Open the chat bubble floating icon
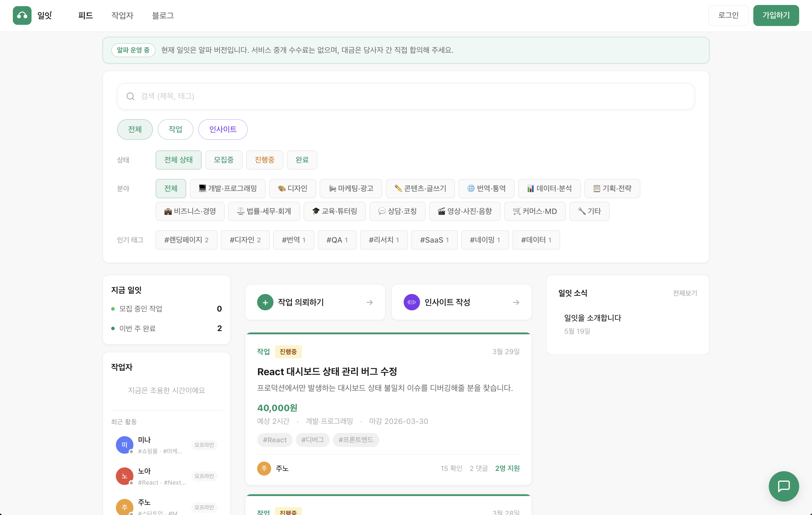This screenshot has height=515, width=812. (x=784, y=486)
